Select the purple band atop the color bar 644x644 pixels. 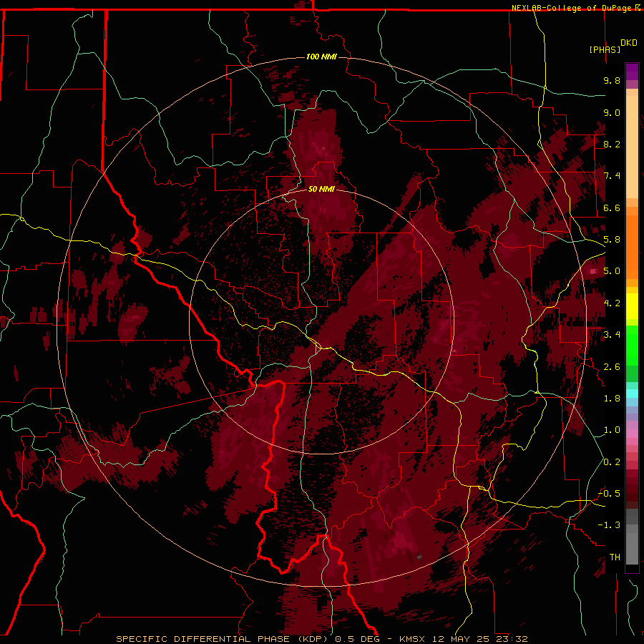tap(632, 72)
